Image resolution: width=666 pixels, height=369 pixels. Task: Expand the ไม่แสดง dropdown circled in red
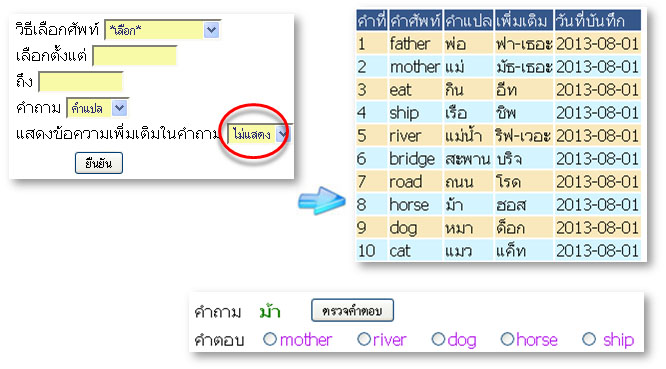point(259,134)
